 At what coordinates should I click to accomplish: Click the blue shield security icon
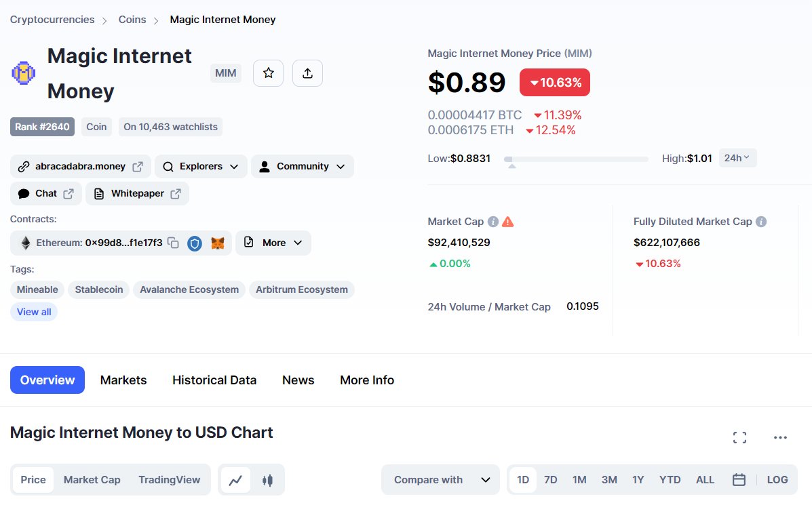195,243
